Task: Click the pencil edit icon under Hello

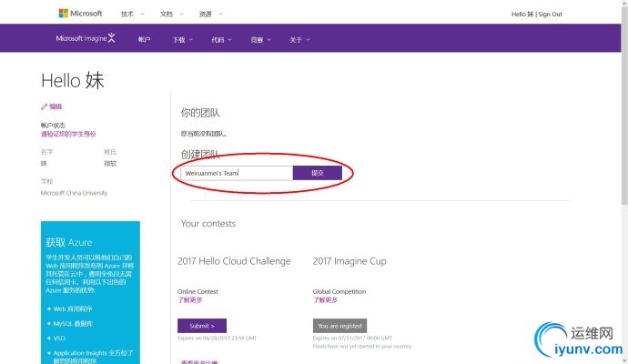Action: click(x=44, y=106)
